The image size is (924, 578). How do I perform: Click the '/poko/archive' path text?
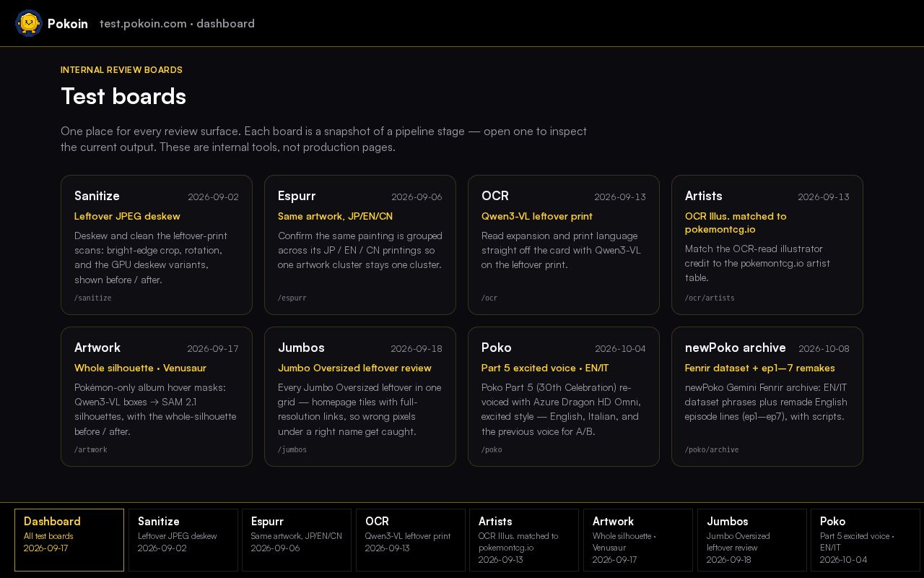point(712,449)
